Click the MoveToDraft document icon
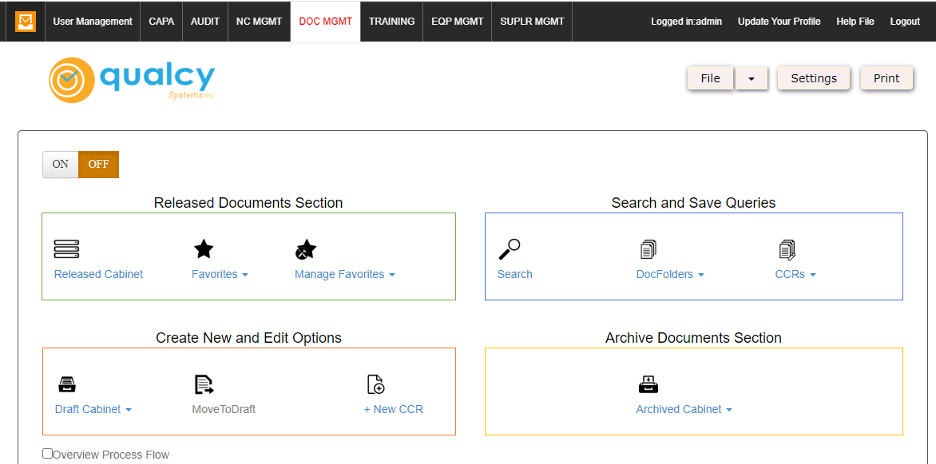The image size is (936, 464). (x=204, y=384)
